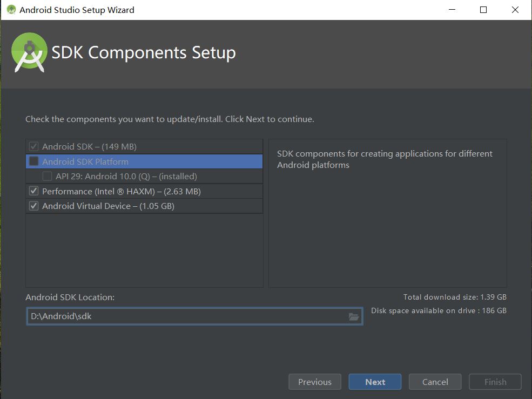532x399 pixels.
Task: Select the Android SDK – (149 MB) row
Action: [144, 146]
